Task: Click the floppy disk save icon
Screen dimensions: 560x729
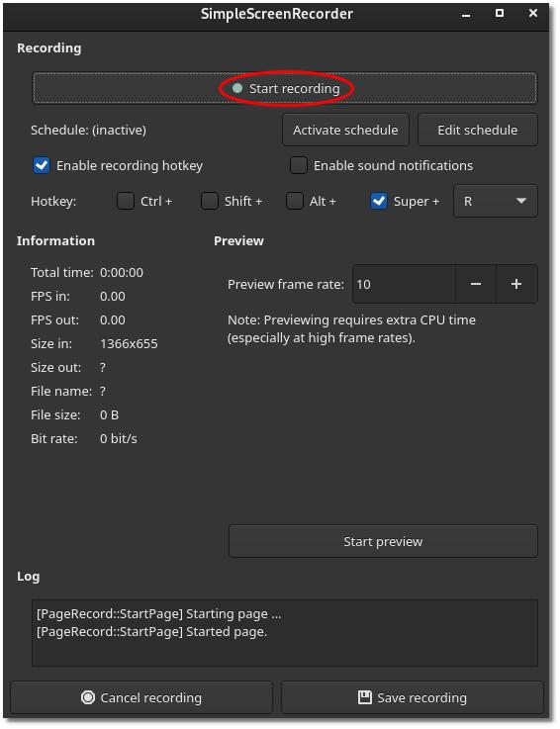Action: click(365, 697)
